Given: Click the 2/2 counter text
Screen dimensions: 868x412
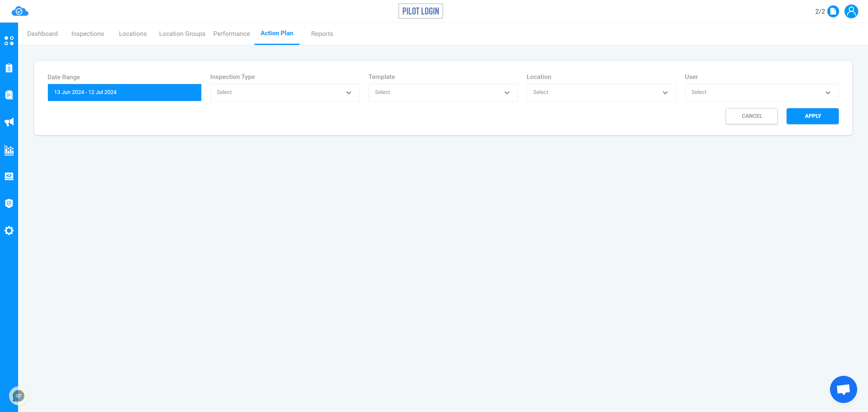Looking at the screenshot, I should 820,11.
